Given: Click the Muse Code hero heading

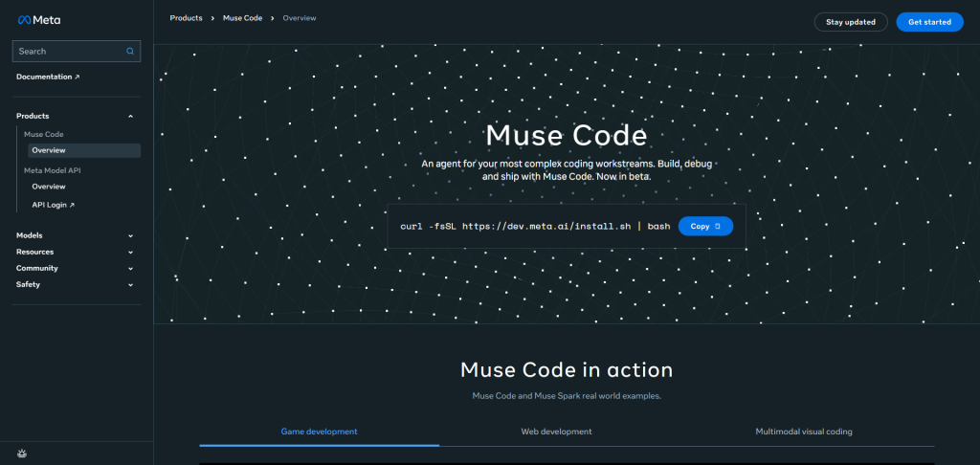Looking at the screenshot, I should [x=567, y=134].
